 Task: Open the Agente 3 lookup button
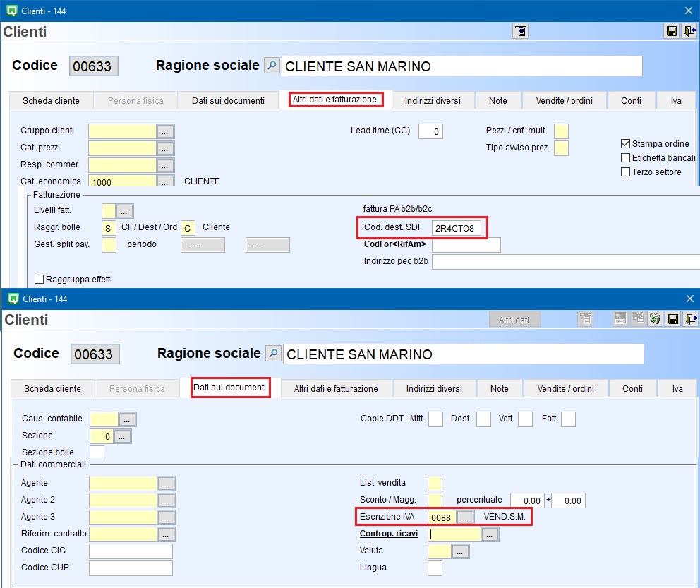(x=166, y=517)
